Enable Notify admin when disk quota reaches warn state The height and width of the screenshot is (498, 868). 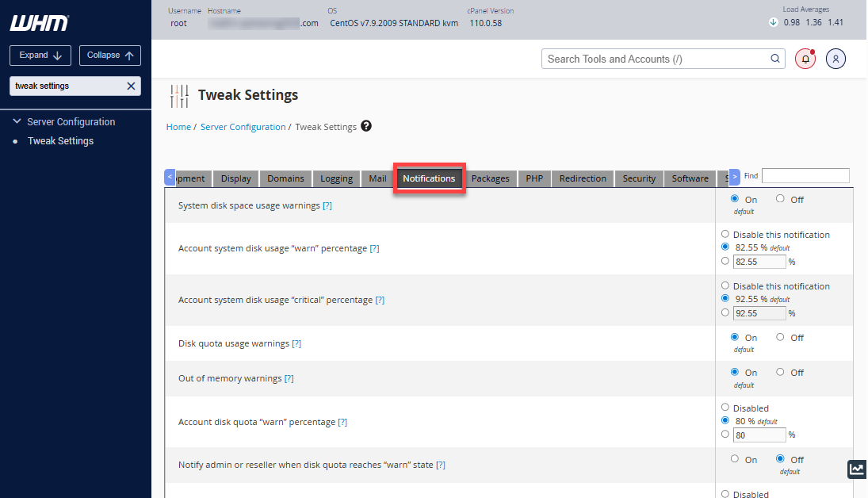point(734,458)
